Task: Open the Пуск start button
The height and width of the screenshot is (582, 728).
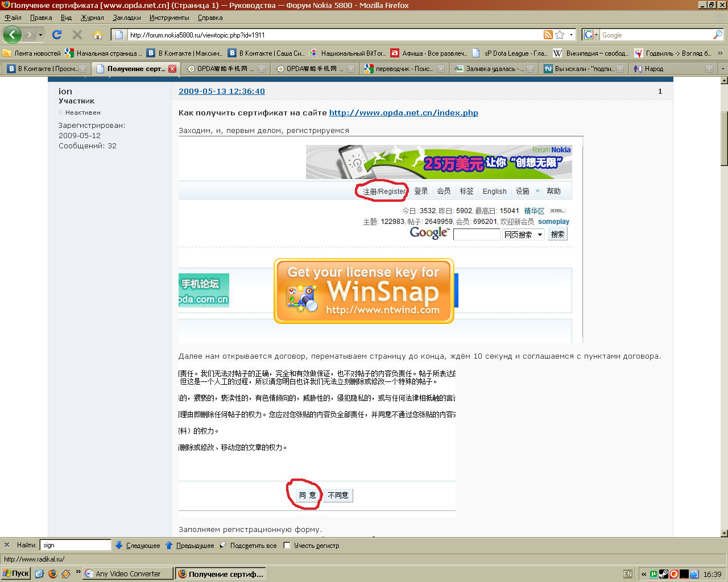Action: tap(15, 573)
